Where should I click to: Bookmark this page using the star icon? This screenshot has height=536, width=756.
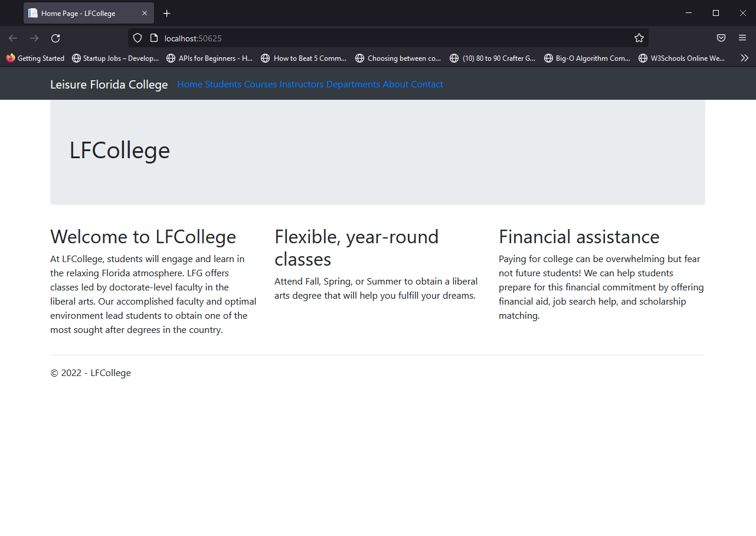pos(639,38)
